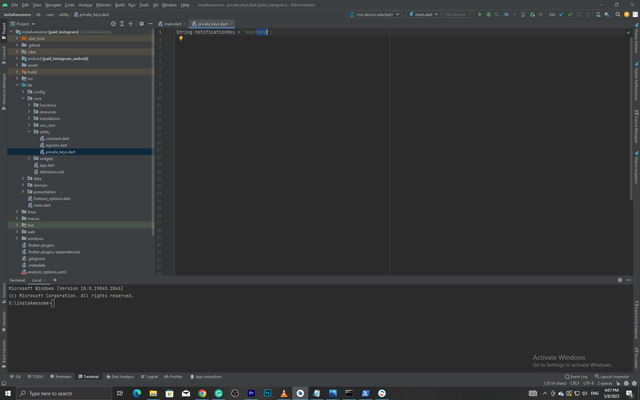The height and width of the screenshot is (400, 640).
Task: Open the Project view mode dropdown
Action: 22,24
